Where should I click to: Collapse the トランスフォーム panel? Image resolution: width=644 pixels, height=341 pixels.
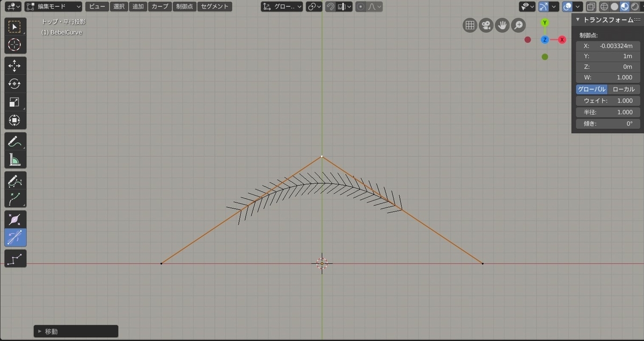pyautogui.click(x=579, y=19)
